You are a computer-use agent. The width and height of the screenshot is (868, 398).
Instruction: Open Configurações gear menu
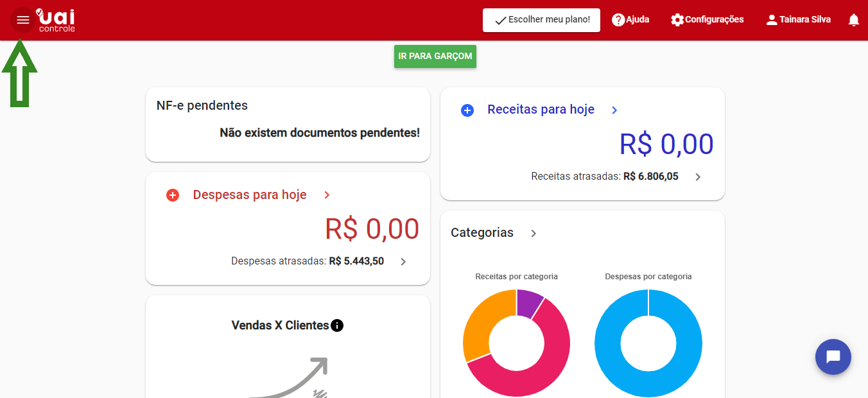click(677, 20)
